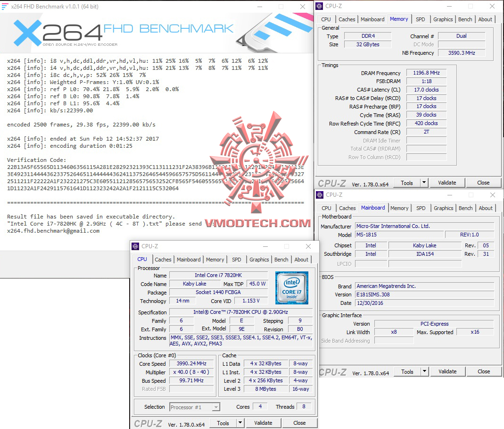Open Mainboard tab in CPU window
This screenshot has height=429, width=504.
(189, 260)
